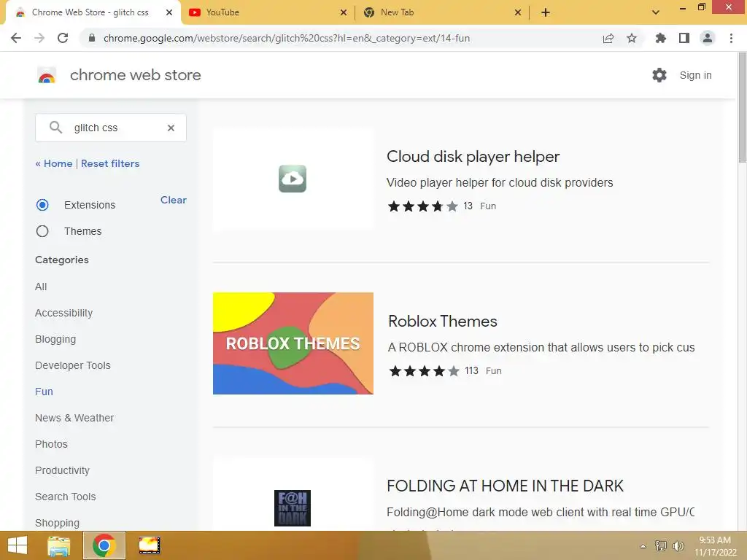The width and height of the screenshot is (747, 560).
Task: Open the Extensions puzzle icon
Action: [661, 38]
